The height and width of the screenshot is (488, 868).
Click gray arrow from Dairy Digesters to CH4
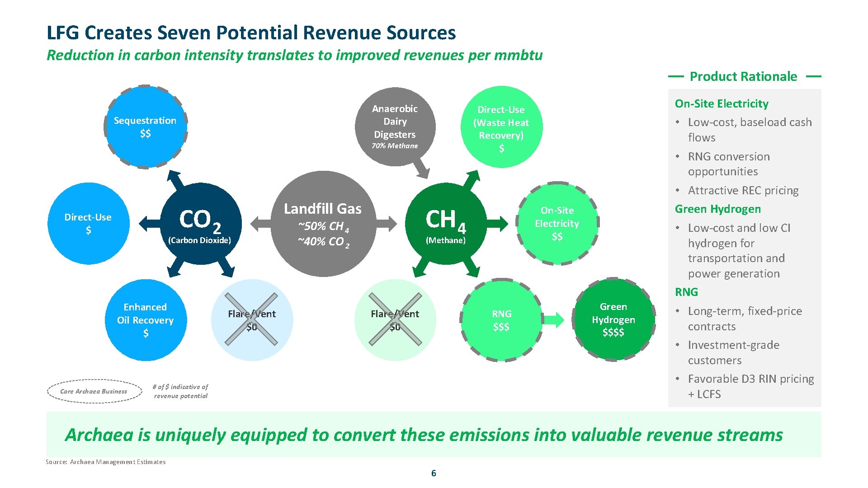(423, 169)
